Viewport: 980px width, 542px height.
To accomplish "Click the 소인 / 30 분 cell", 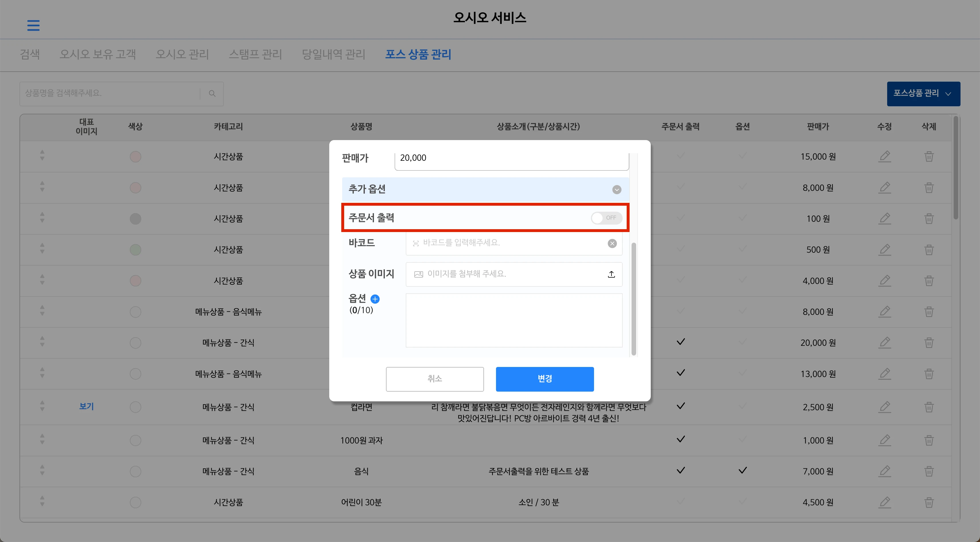I will (x=538, y=502).
